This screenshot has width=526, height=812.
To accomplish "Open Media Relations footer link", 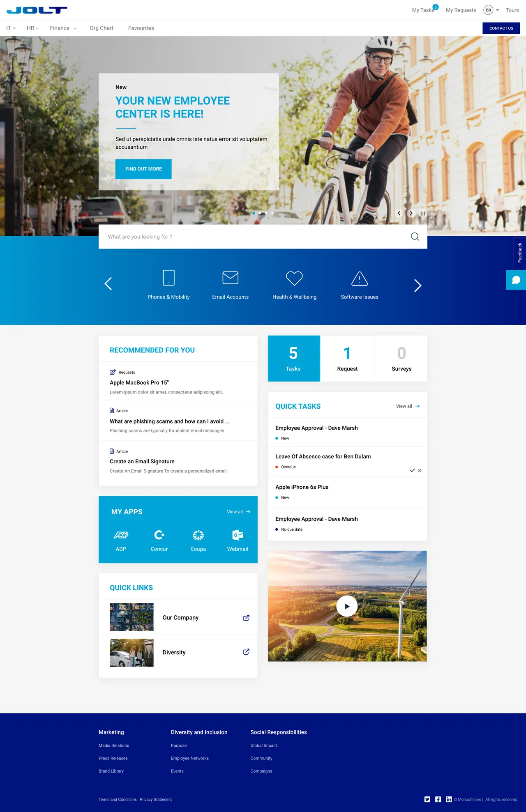I will point(114,745).
